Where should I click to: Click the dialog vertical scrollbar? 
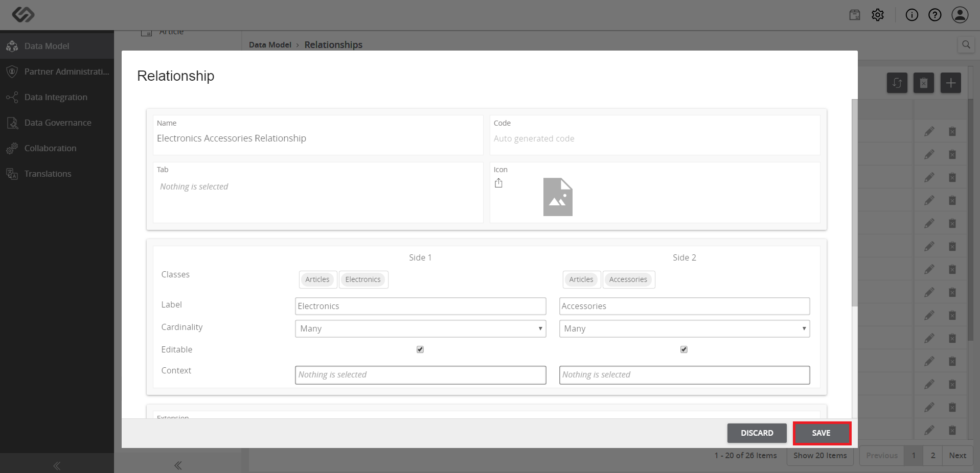(x=854, y=203)
